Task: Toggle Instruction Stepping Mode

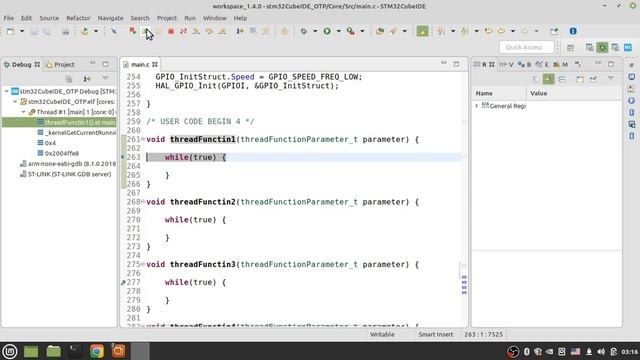Action: coord(240,31)
